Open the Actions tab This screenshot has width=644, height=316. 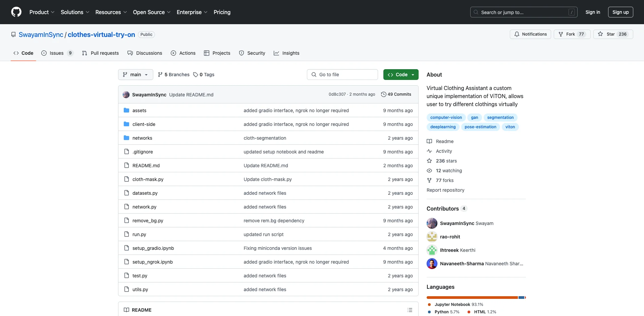point(183,53)
